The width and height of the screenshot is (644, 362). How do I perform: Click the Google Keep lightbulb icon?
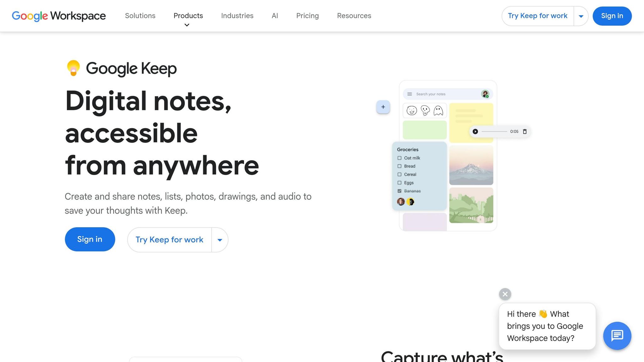[x=73, y=68]
